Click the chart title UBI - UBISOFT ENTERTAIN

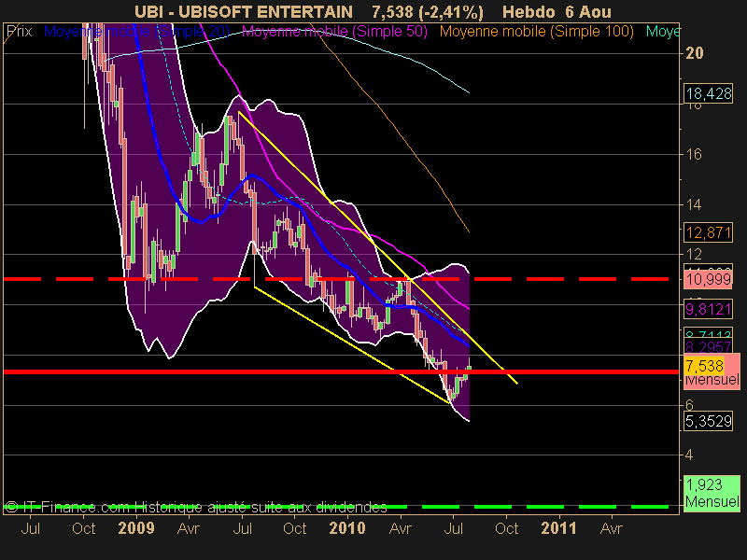coord(244,11)
